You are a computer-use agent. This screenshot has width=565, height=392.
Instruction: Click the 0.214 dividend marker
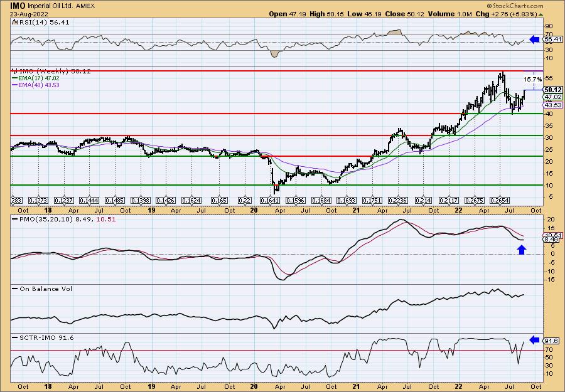pos(423,200)
